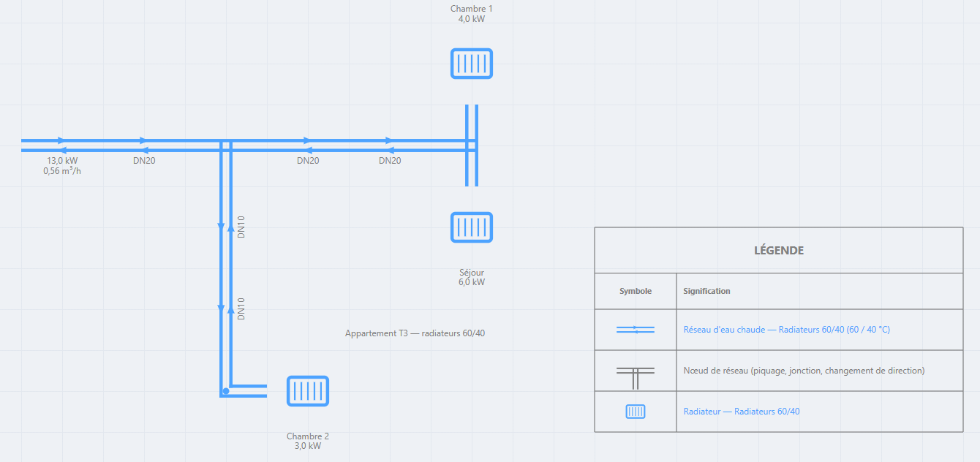Click the "13,0 kW" total power label
Viewport: 980px width, 462px height.
pos(62,161)
